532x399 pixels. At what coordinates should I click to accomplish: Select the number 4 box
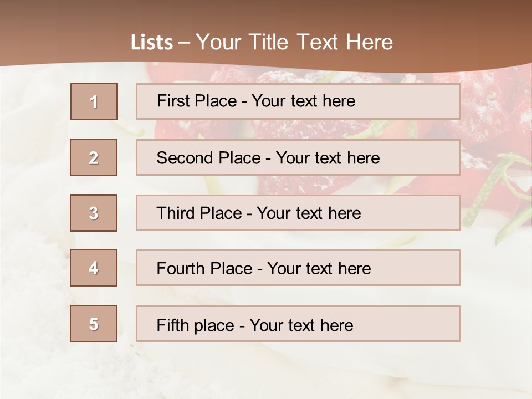(94, 268)
